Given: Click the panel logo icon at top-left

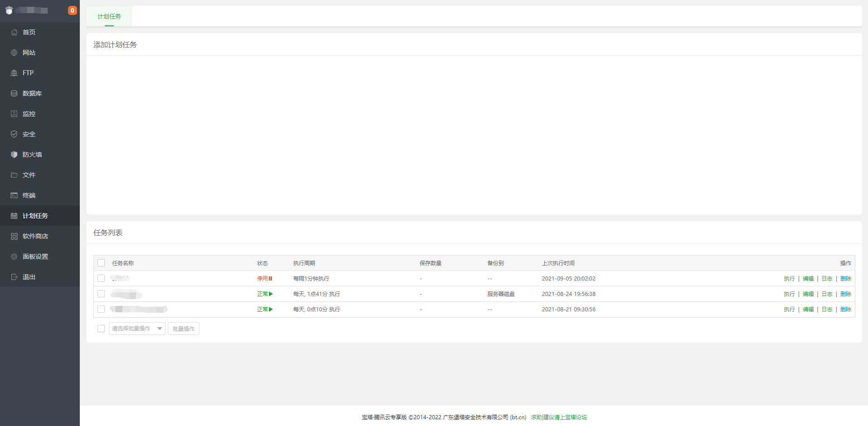Looking at the screenshot, I should 9,10.
